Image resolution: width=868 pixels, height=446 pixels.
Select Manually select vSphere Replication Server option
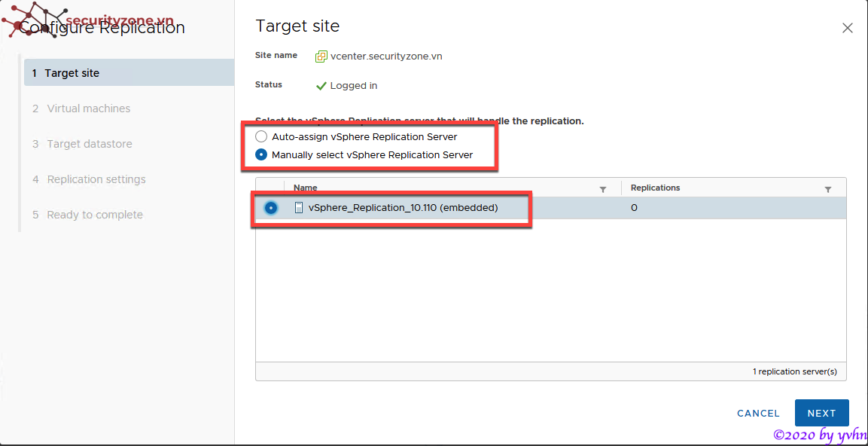pos(260,155)
